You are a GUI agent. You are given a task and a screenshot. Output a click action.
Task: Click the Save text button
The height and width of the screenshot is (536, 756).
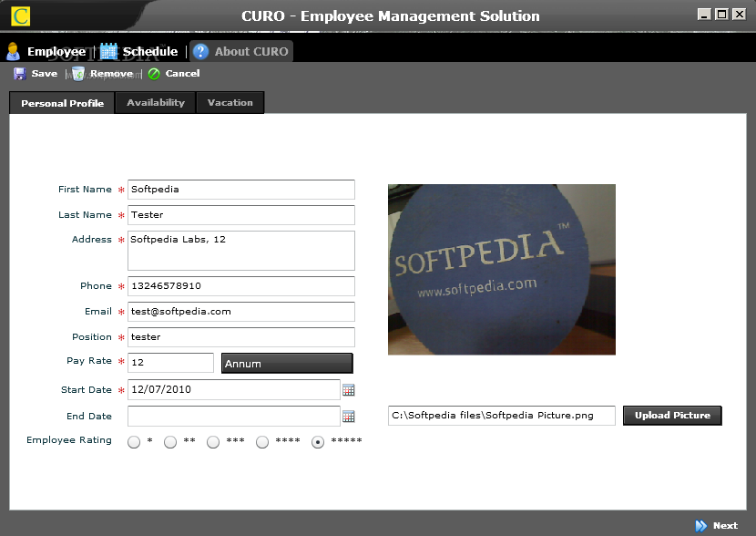[x=45, y=73]
